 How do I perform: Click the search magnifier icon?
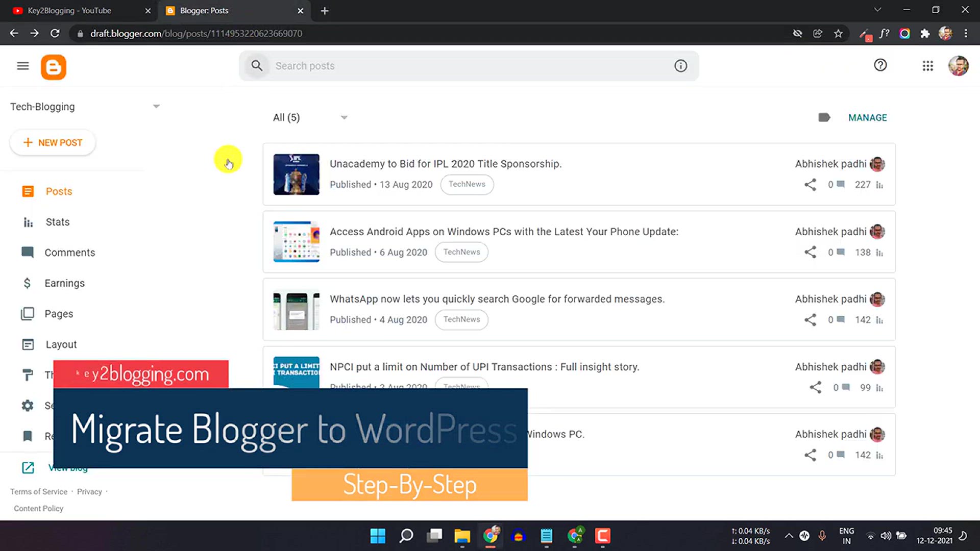click(257, 66)
